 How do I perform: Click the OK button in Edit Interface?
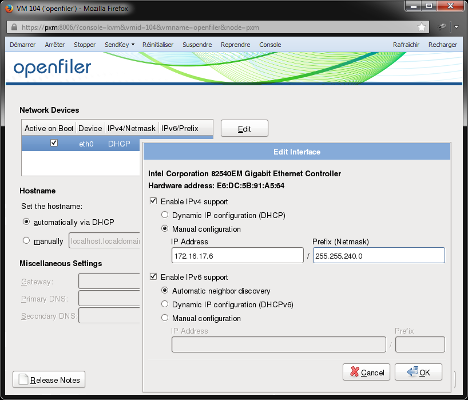pyautogui.click(x=419, y=372)
